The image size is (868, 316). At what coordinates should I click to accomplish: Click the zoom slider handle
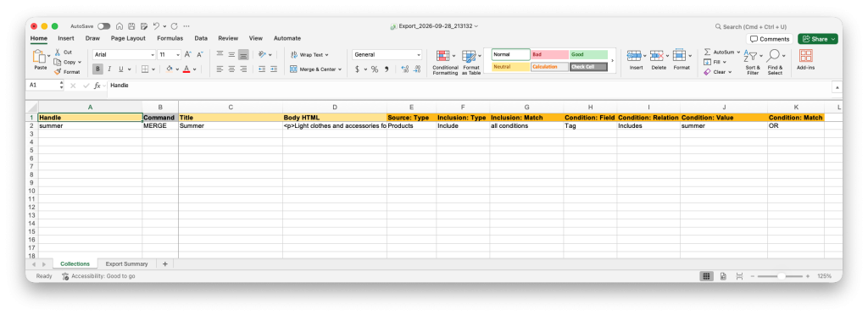pyautogui.click(x=781, y=275)
